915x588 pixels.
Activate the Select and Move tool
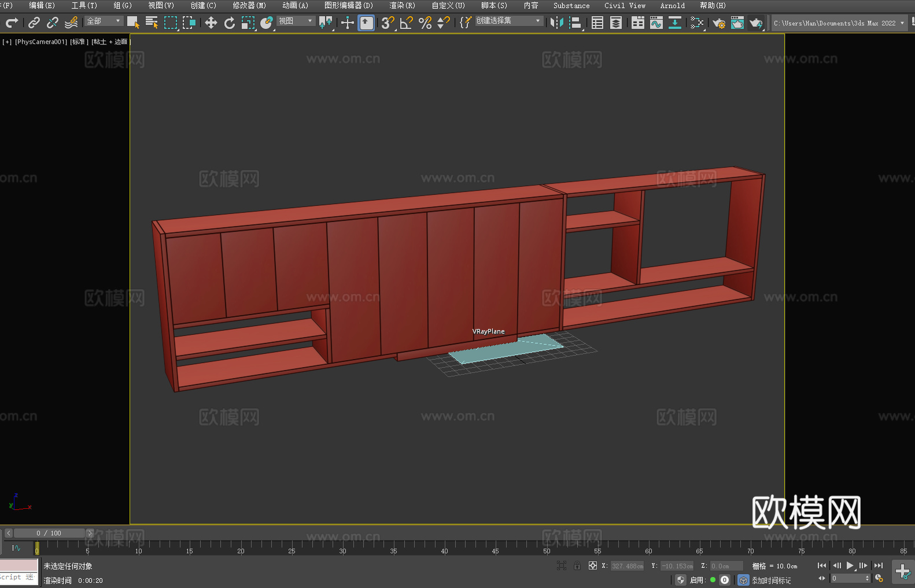[x=211, y=23]
